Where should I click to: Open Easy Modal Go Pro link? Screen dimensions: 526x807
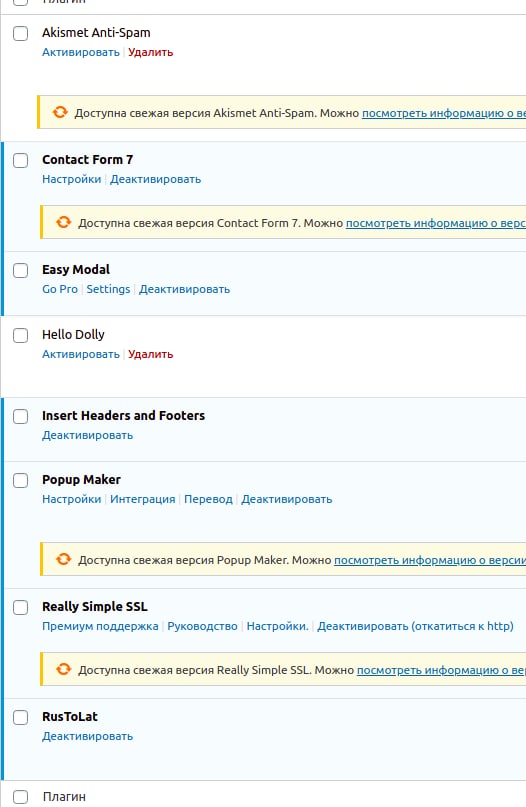point(60,289)
